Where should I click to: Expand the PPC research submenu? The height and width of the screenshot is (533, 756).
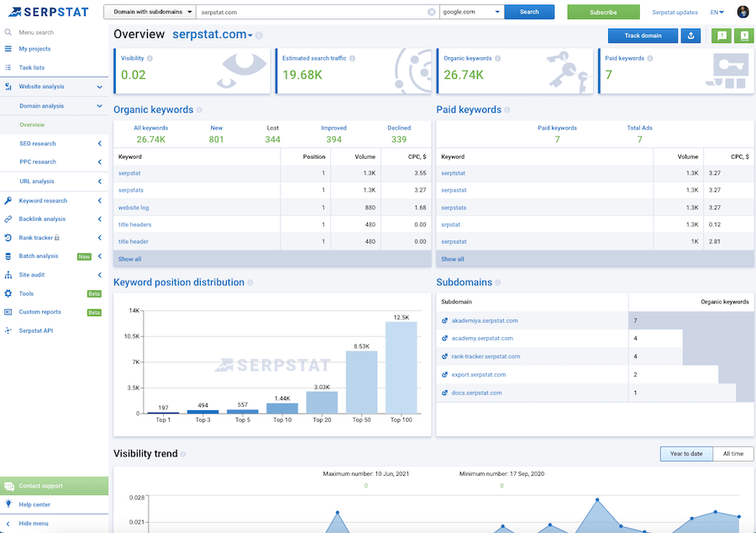pos(99,162)
